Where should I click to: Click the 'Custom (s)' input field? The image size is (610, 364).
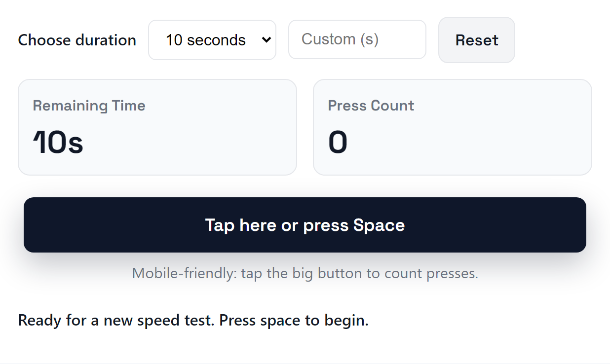click(357, 39)
